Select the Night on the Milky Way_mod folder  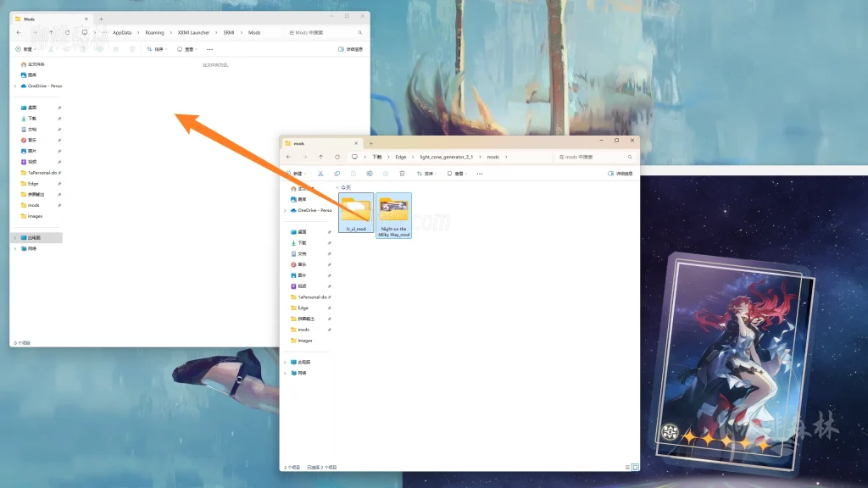393,214
